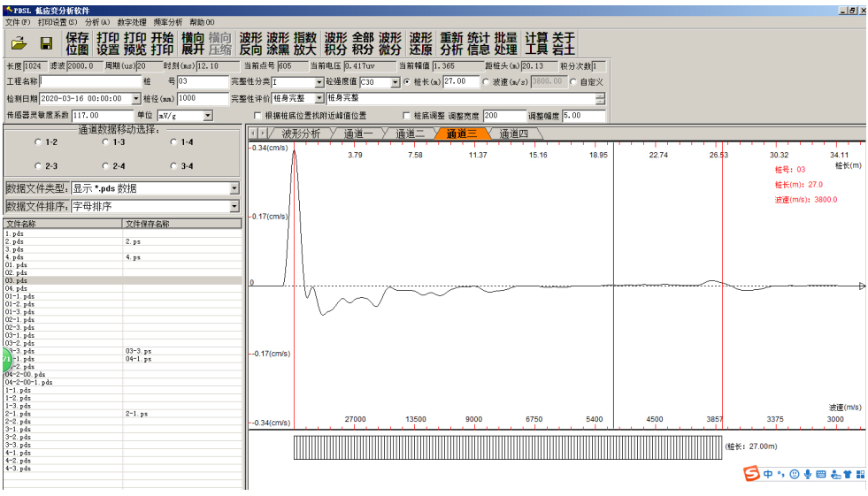The image size is (868, 496).
Task: Select file 04-2-00-1.pds in the list
Action: point(123,382)
